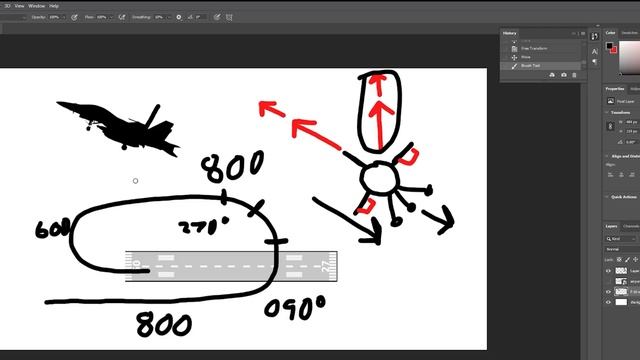Click the black foreground color swatch
The width and height of the screenshot is (640, 360).
pos(609,45)
